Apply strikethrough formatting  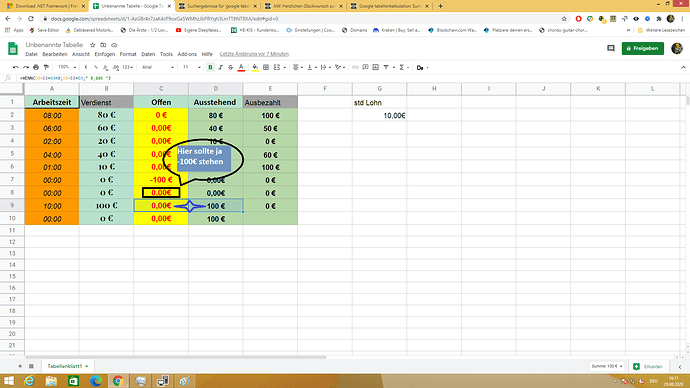(x=231, y=67)
